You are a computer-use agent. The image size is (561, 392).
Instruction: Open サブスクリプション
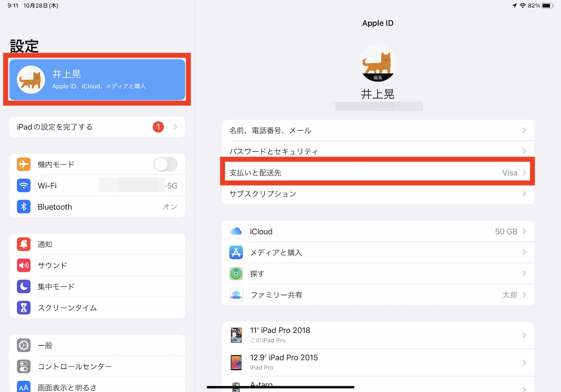point(378,194)
